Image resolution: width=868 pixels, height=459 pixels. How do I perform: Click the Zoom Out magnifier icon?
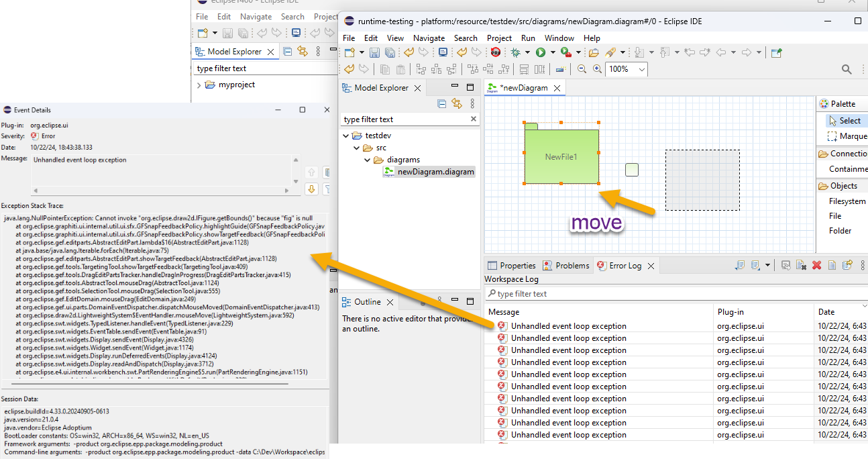point(582,69)
